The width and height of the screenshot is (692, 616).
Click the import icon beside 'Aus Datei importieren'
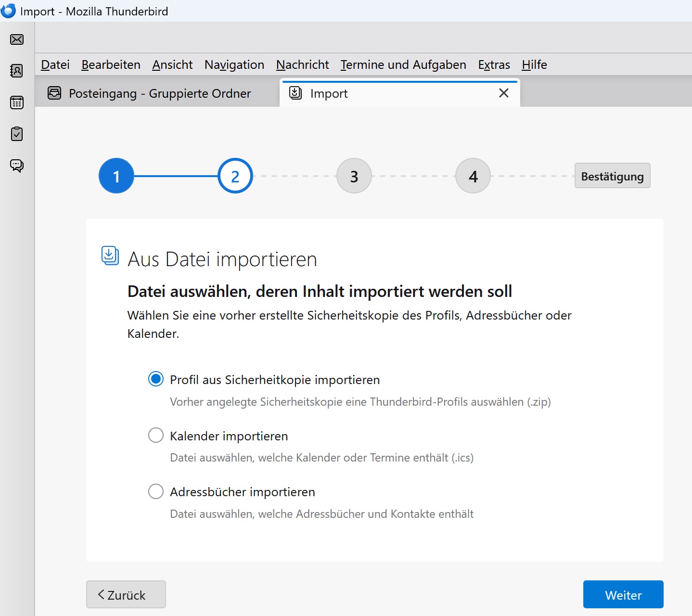[110, 256]
